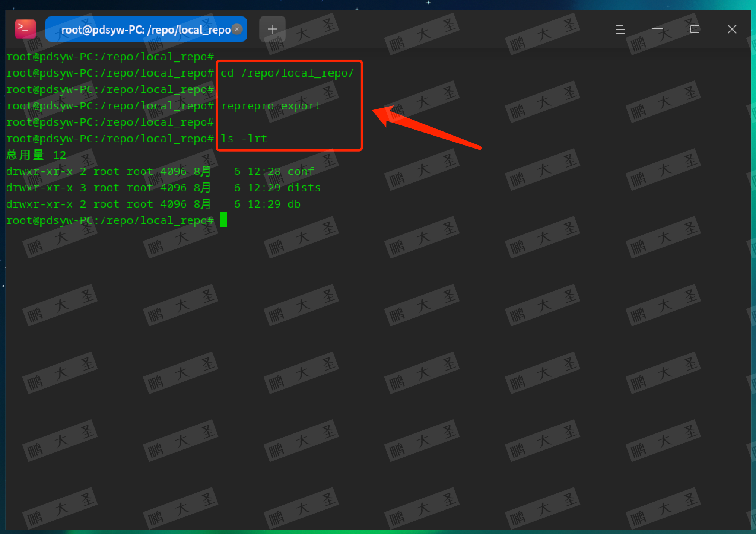The image size is (756, 534).
Task: Click the 12:28 timestamp
Action: pos(264,171)
